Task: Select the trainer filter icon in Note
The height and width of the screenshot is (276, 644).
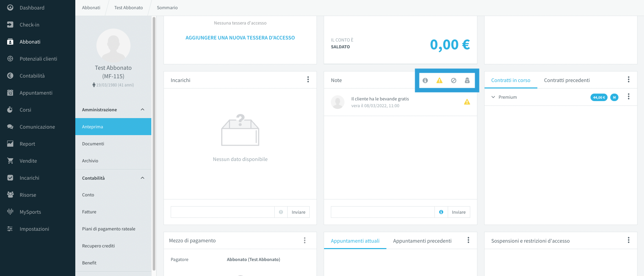Action: (467, 80)
